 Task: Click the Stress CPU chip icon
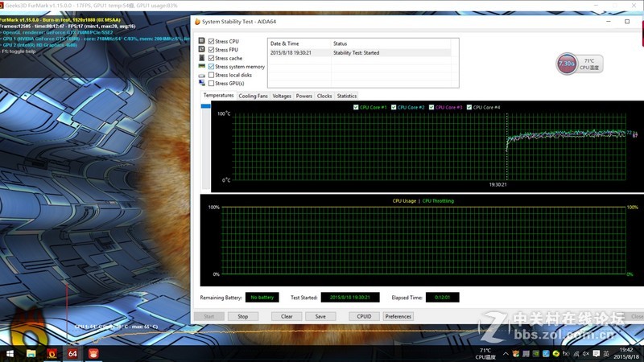pos(201,41)
